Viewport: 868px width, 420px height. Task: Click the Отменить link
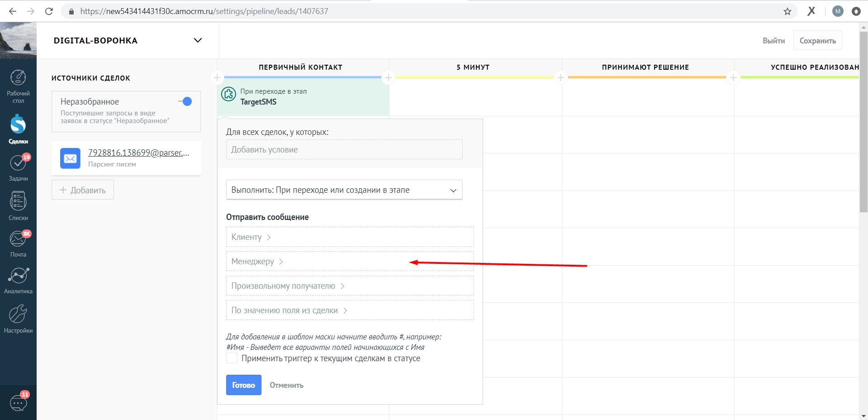click(x=286, y=385)
